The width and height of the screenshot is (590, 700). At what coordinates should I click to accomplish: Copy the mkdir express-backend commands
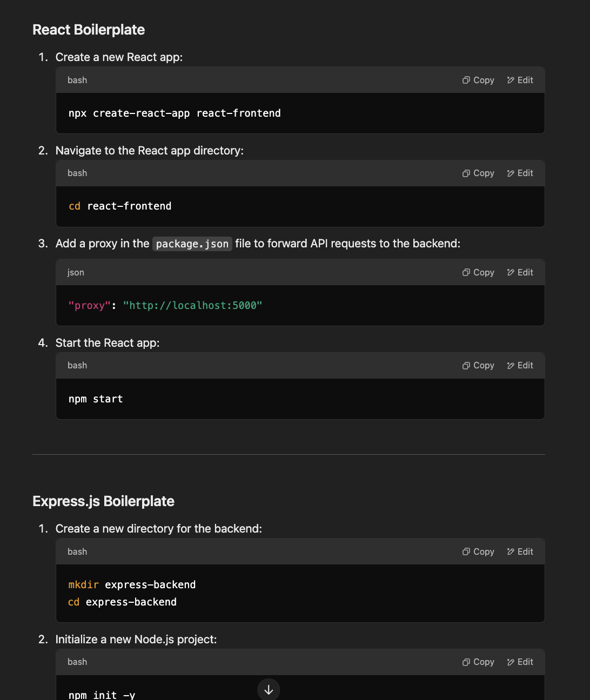[x=478, y=551]
